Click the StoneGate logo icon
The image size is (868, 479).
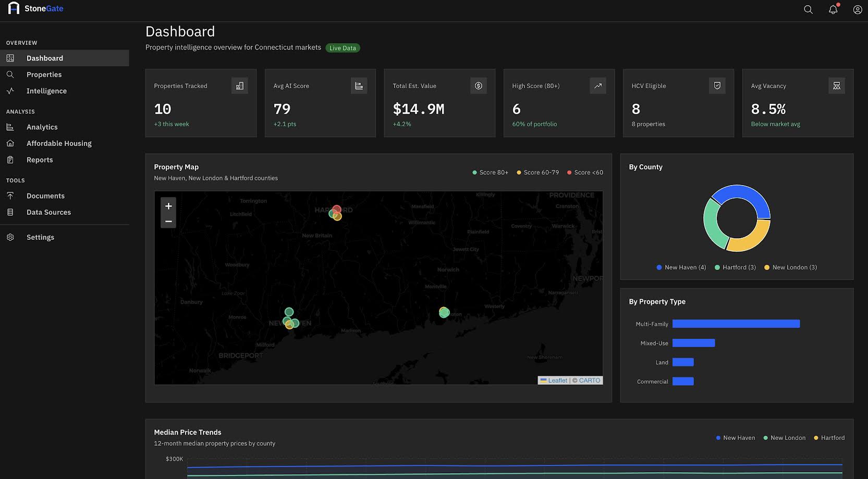[14, 8]
